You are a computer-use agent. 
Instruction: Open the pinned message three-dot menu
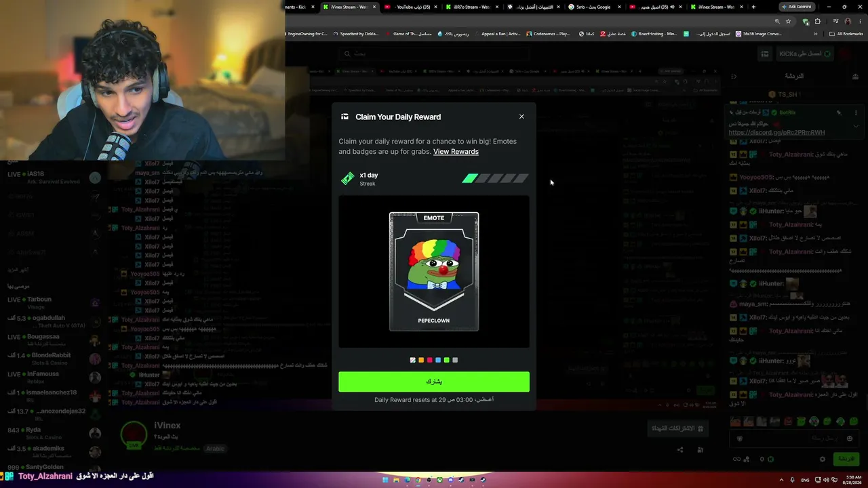point(856,113)
